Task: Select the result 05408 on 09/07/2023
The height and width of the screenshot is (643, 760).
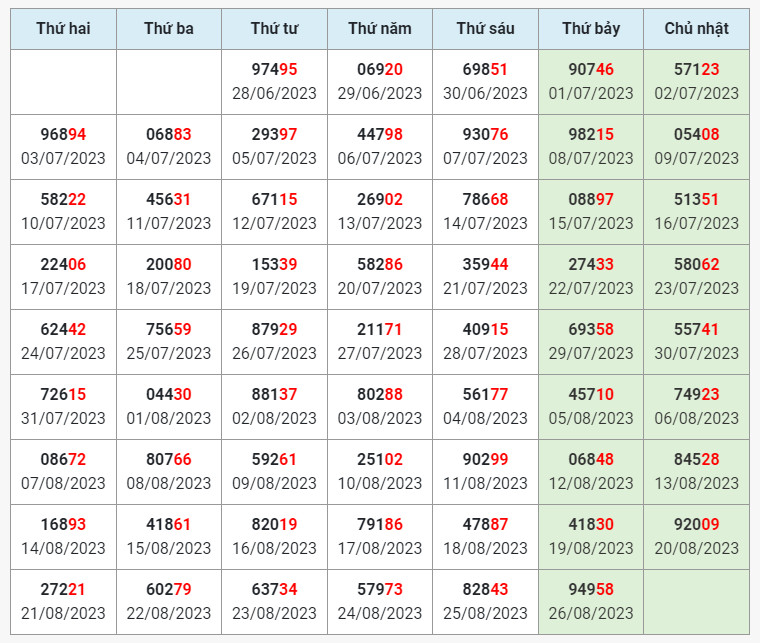Action: tap(697, 147)
